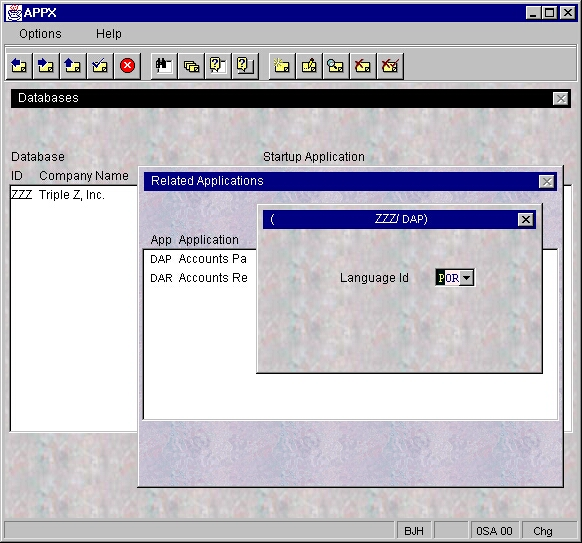Open the Help menu
The image size is (582, 543).
point(109,34)
